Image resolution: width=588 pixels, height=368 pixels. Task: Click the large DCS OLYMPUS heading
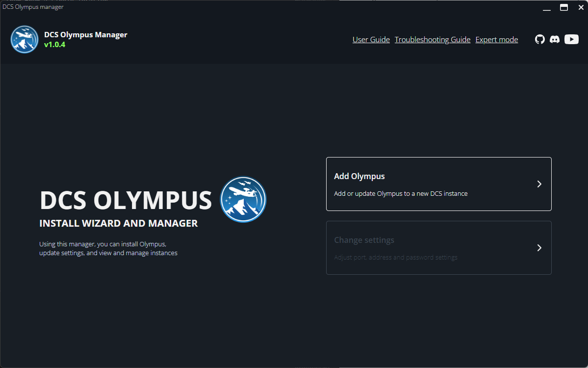tap(126, 200)
